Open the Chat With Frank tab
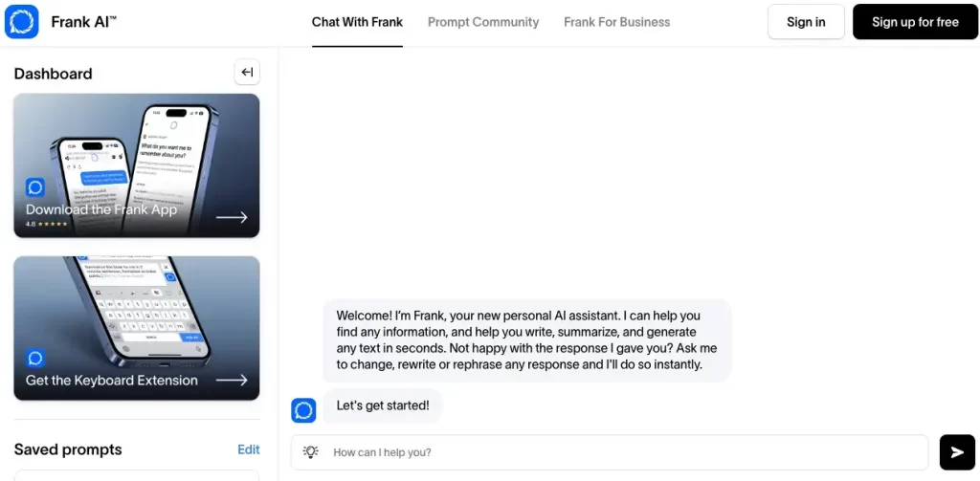The height and width of the screenshot is (481, 980). click(358, 22)
